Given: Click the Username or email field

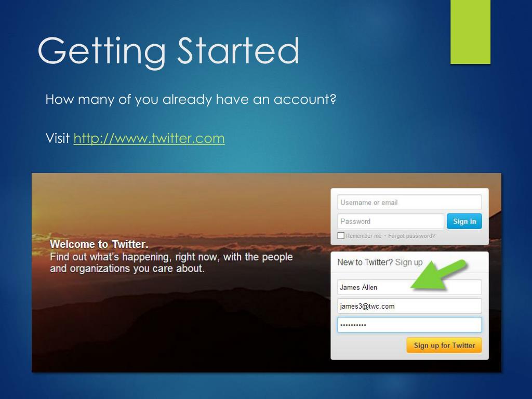Looking at the screenshot, I should pos(409,203).
